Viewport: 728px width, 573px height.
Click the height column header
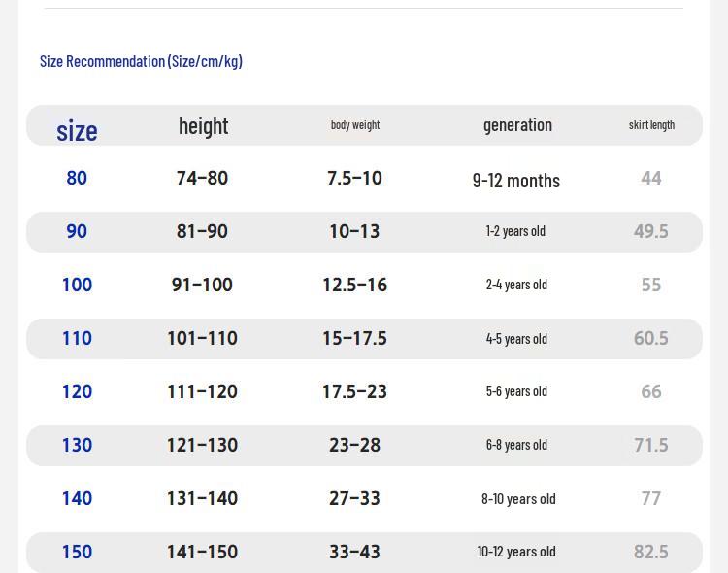pos(204,126)
